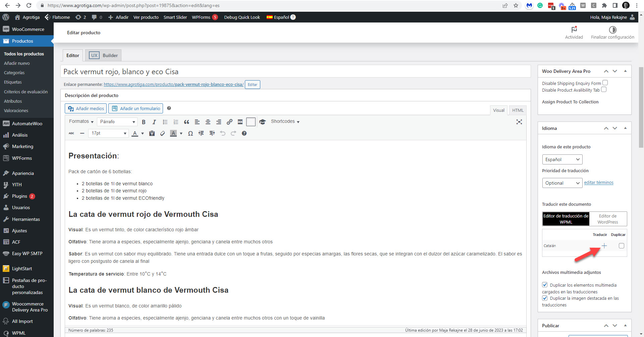The image size is (644, 337).
Task: Click in the product title field
Action: click(296, 71)
